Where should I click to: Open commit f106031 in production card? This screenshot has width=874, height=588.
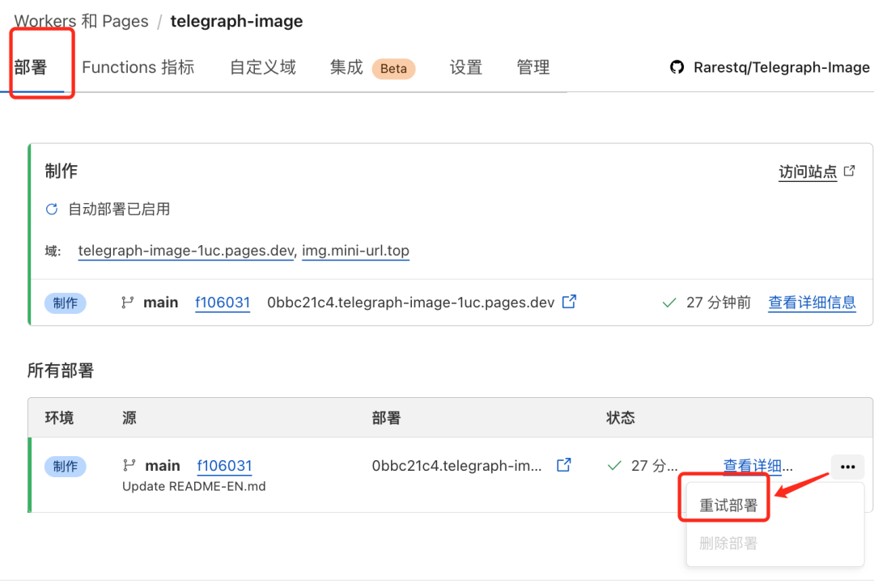coord(223,302)
